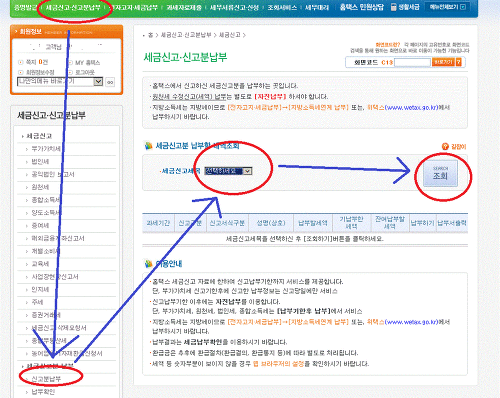Viewport: 500px width, 398px height.
Task: Select 원천세 in the sidebar
Action: click(40, 187)
